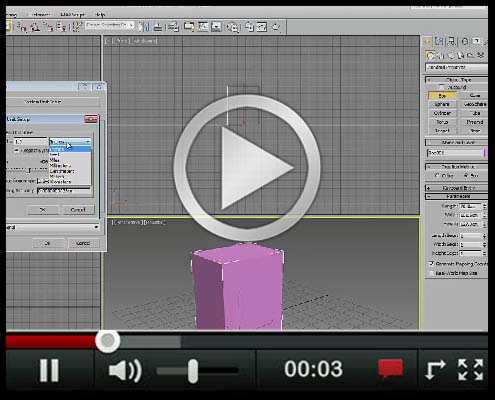Switch to the Display panel tab icon

click(477, 41)
